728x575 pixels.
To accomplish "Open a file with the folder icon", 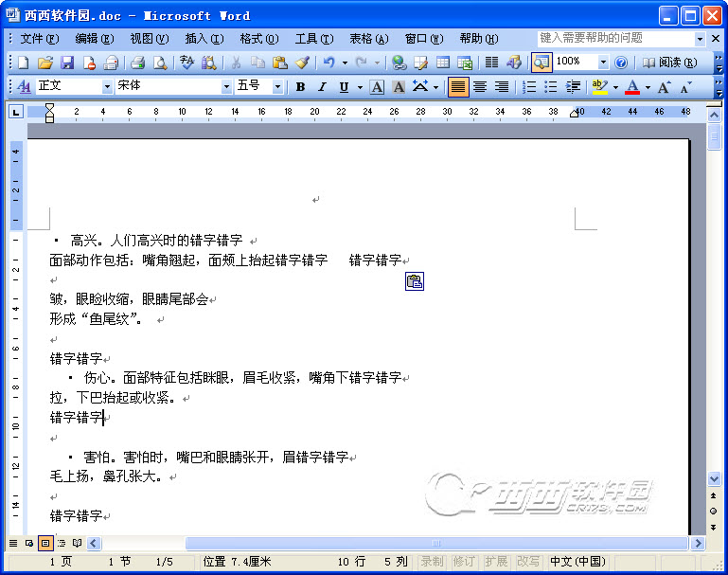I will [x=45, y=63].
